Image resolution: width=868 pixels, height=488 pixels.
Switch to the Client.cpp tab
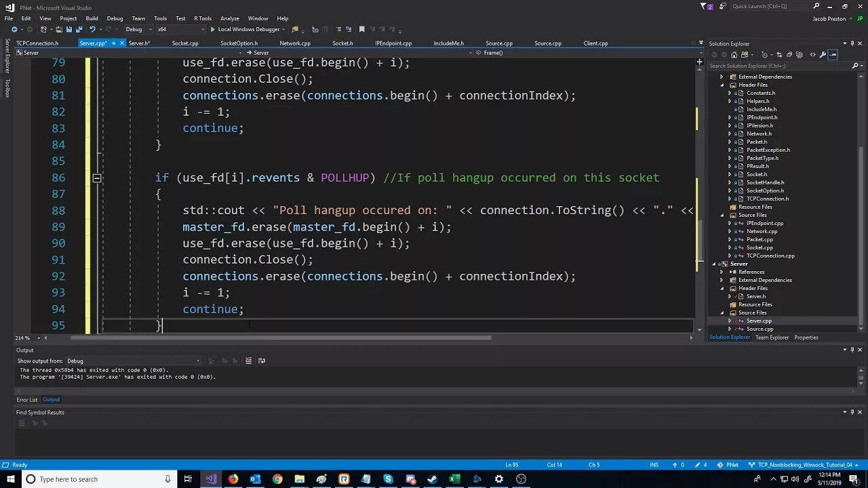(595, 43)
